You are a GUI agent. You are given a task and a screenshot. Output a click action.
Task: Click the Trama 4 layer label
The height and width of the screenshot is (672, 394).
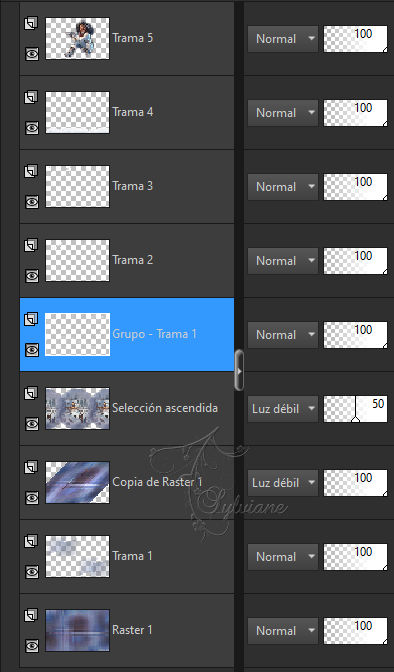point(132,112)
